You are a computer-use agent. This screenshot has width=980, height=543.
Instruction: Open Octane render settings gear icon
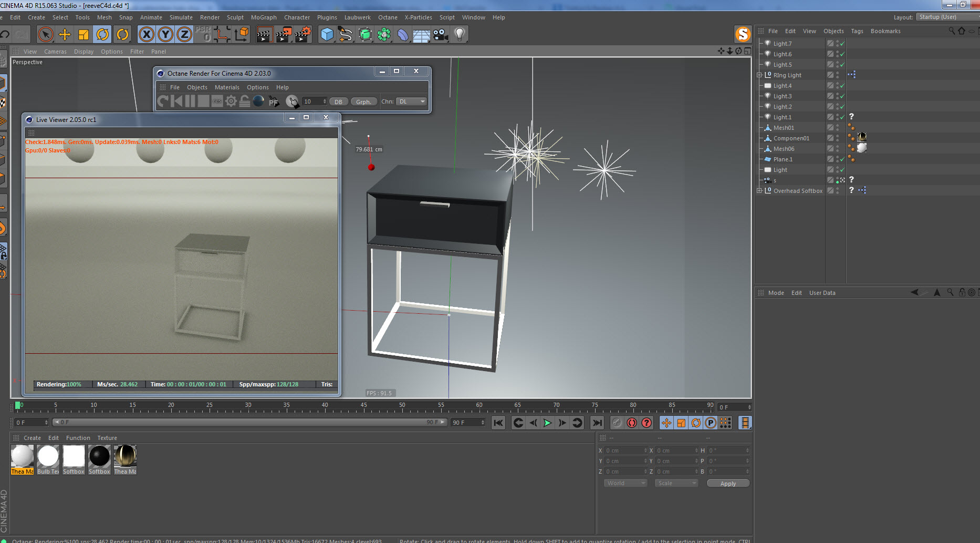pos(231,101)
